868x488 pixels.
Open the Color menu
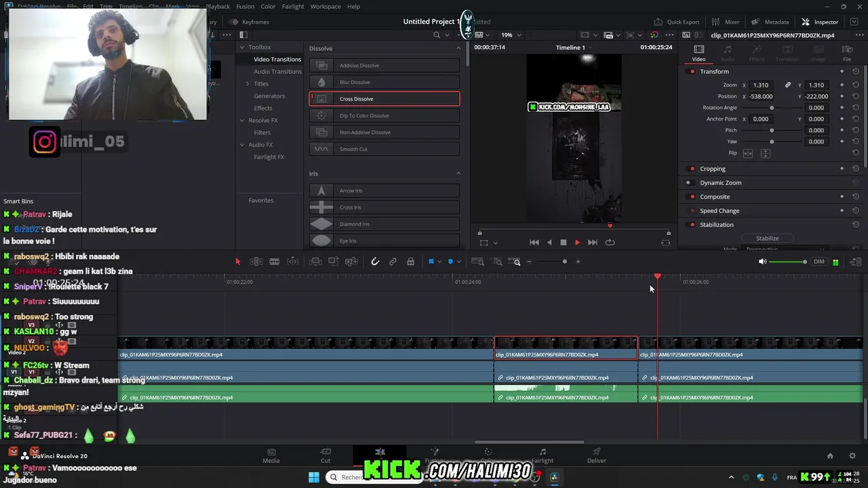tap(268, 6)
